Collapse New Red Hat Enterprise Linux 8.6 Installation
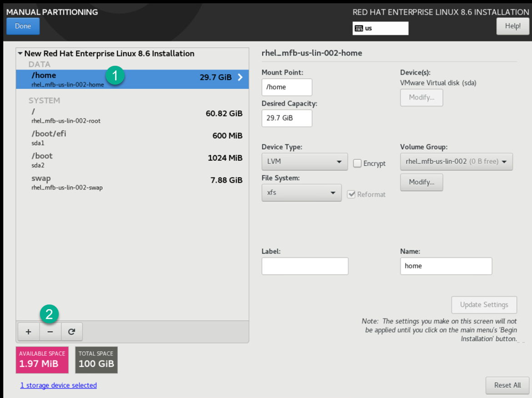Viewport: 532px width, 398px height. (x=20, y=53)
